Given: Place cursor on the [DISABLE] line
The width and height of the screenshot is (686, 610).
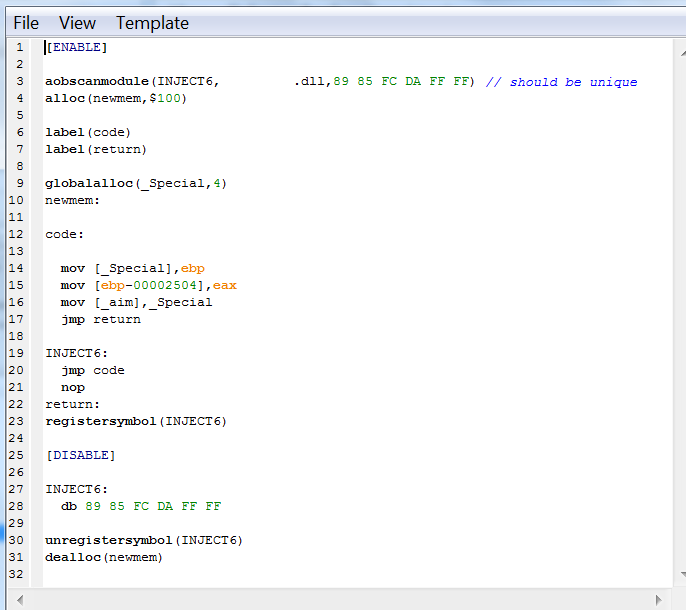Looking at the screenshot, I should (x=80, y=456).
